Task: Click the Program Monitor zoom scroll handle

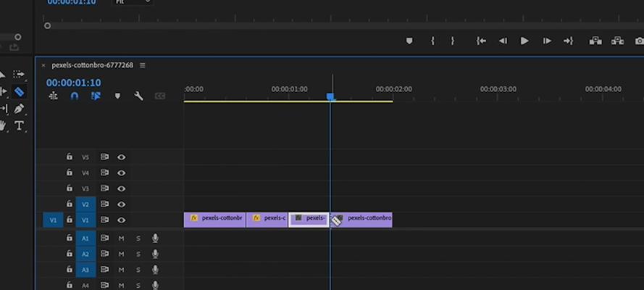Action: pyautogui.click(x=48, y=26)
